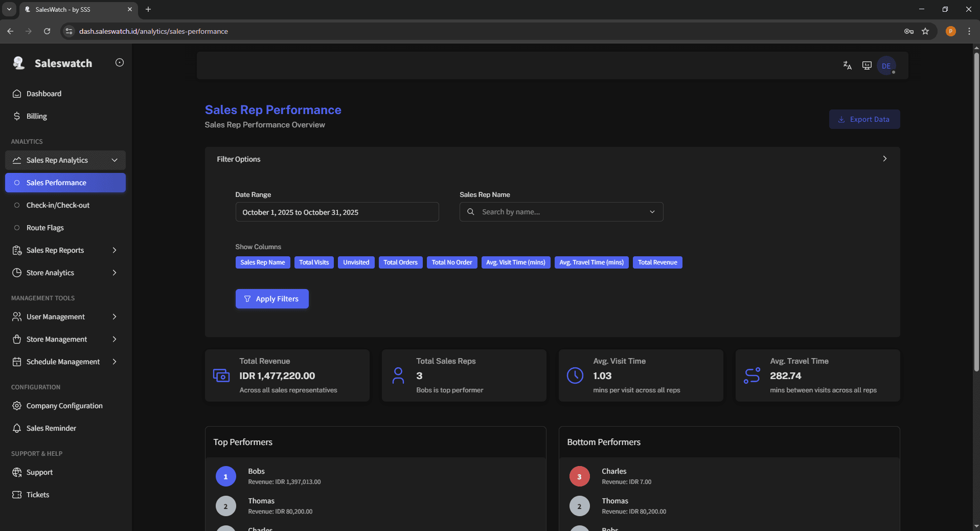Click the language translate icon in header

coord(847,65)
